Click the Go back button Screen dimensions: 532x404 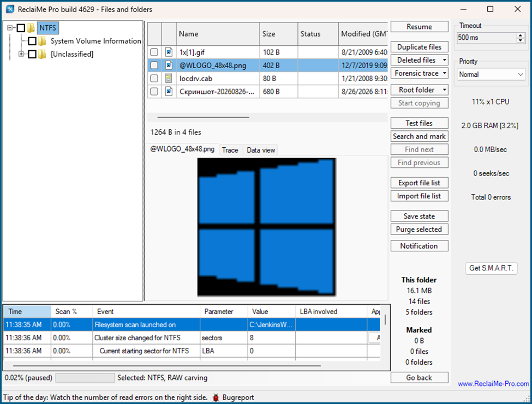pyautogui.click(x=420, y=378)
